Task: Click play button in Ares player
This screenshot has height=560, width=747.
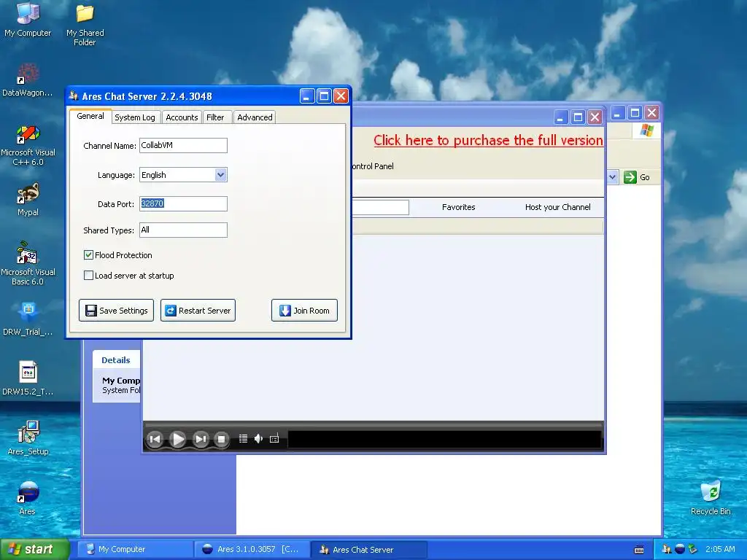Action: 178,439
